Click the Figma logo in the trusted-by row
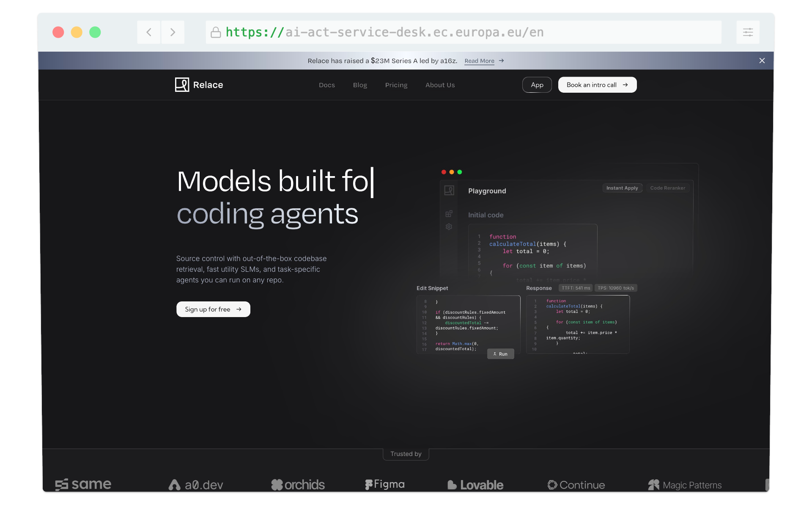 (384, 485)
